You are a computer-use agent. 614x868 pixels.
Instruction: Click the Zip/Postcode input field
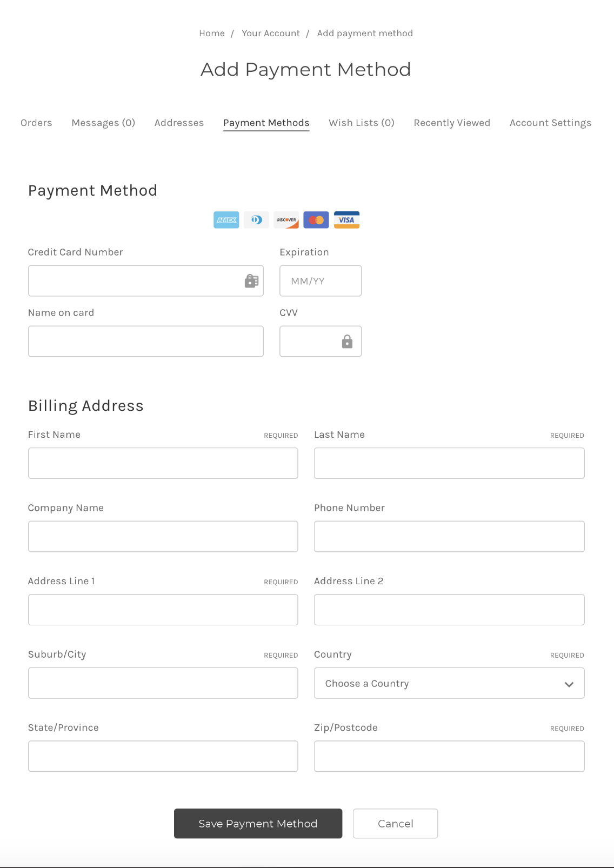[x=449, y=756]
